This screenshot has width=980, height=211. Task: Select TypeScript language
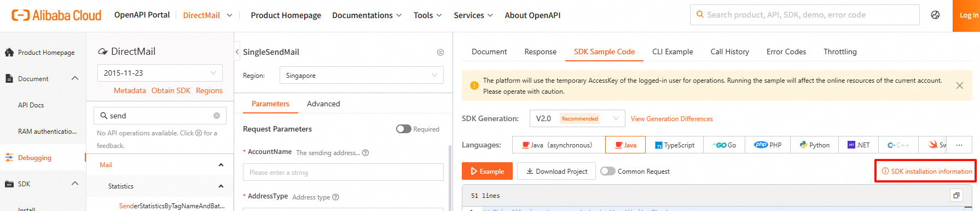[675, 145]
